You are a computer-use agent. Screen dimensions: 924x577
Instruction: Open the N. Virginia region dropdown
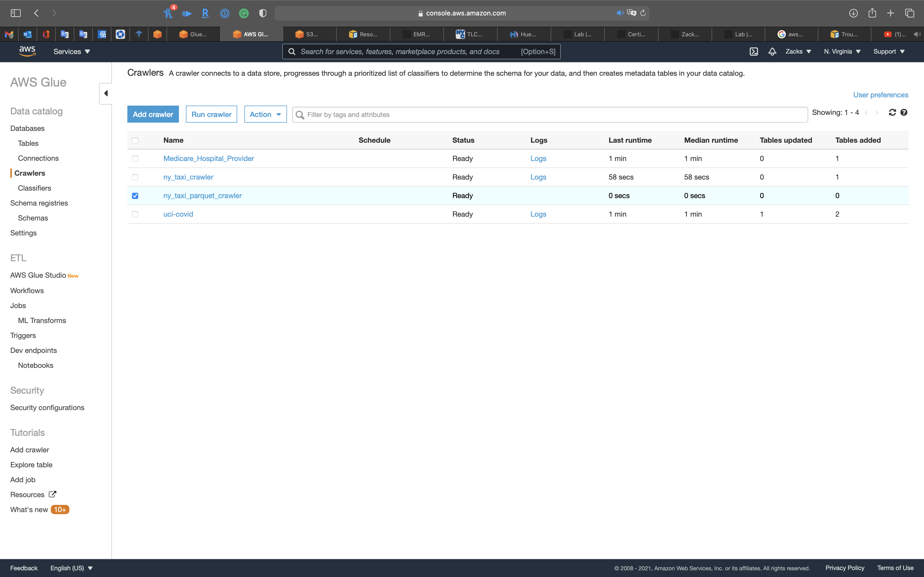(842, 52)
